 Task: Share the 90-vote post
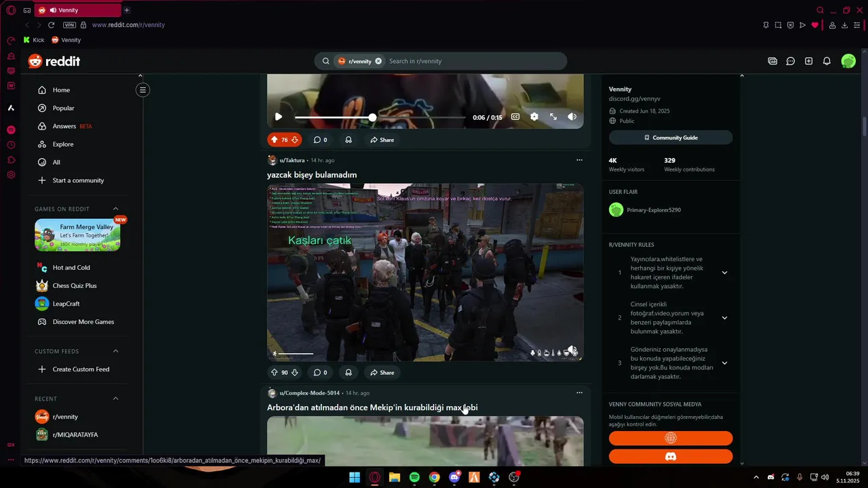click(x=382, y=372)
